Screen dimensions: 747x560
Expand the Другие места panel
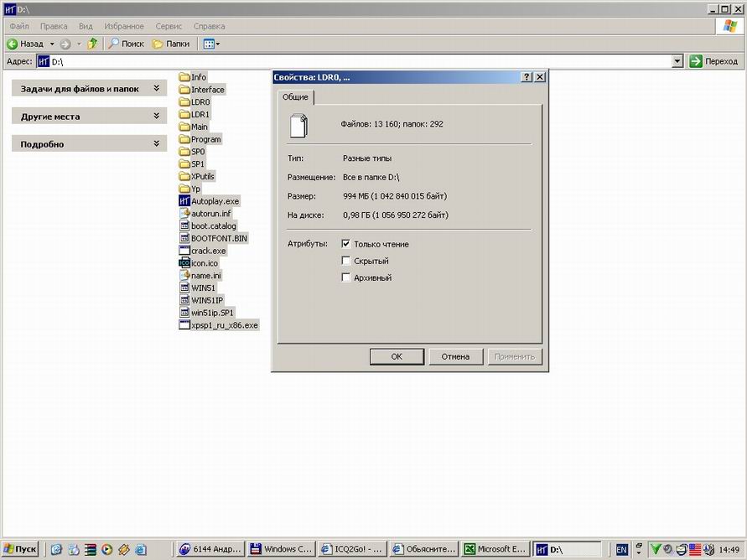156,117
